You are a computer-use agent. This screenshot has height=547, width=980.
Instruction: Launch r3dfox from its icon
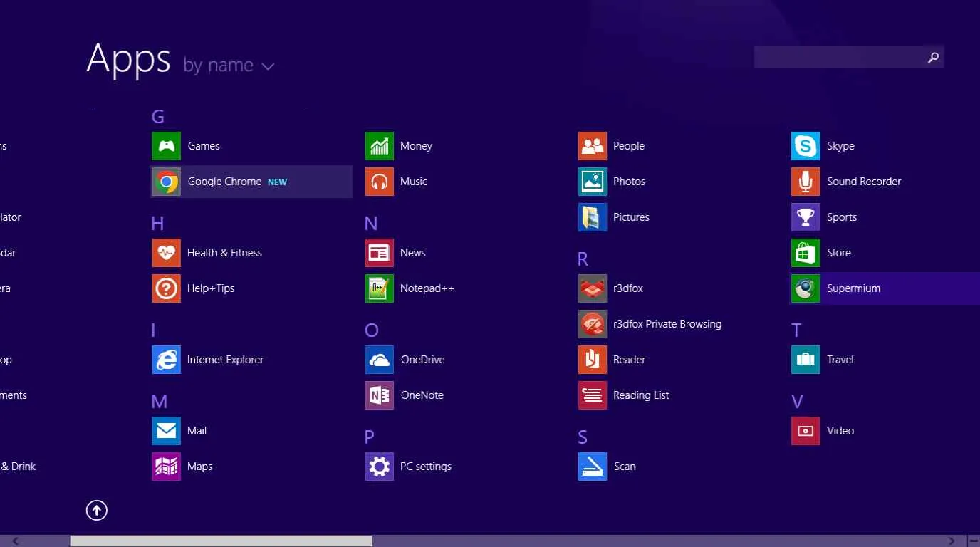(593, 288)
